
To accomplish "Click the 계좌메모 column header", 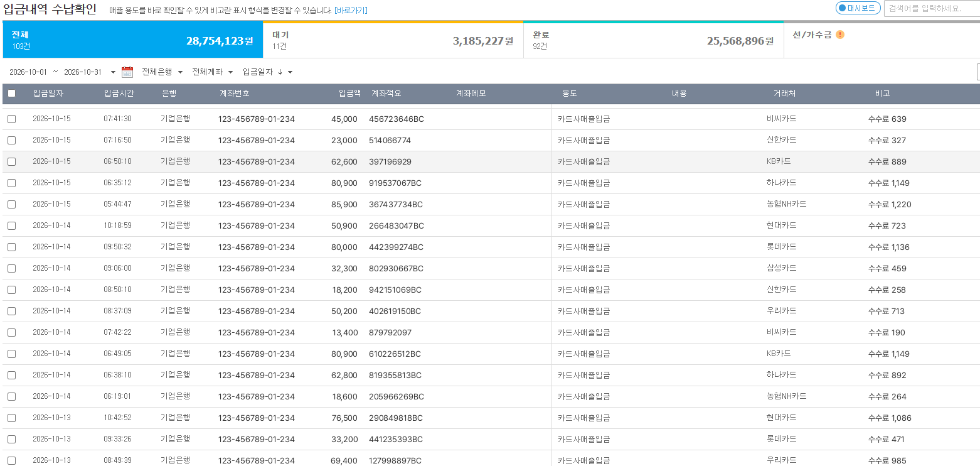I will 471,94.
